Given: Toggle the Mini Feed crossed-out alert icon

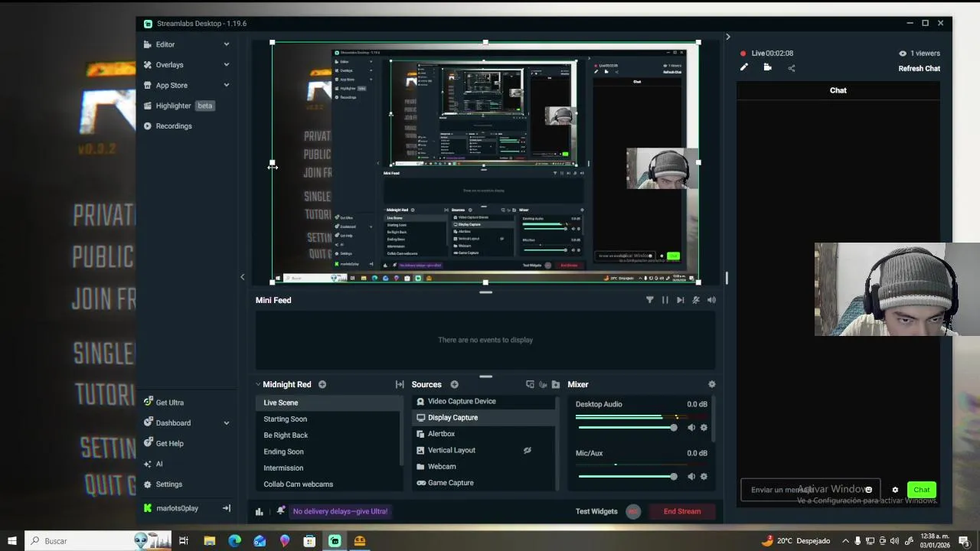Looking at the screenshot, I should coord(696,300).
